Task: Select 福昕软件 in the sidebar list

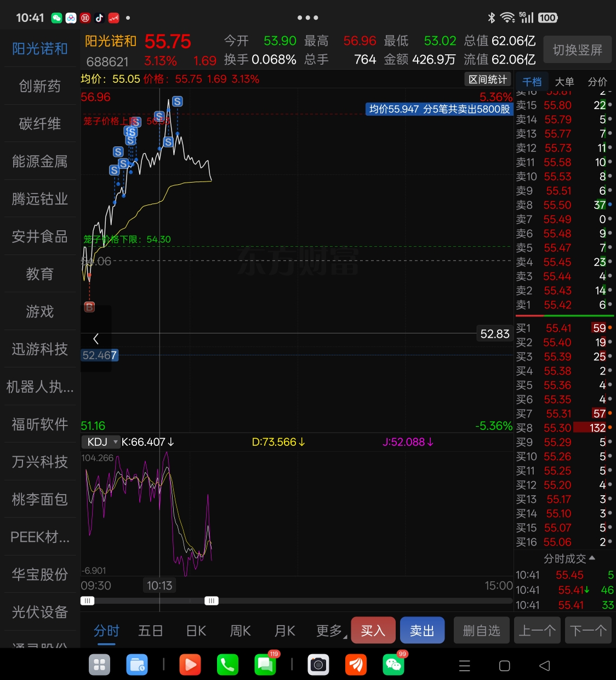Action: click(x=40, y=424)
